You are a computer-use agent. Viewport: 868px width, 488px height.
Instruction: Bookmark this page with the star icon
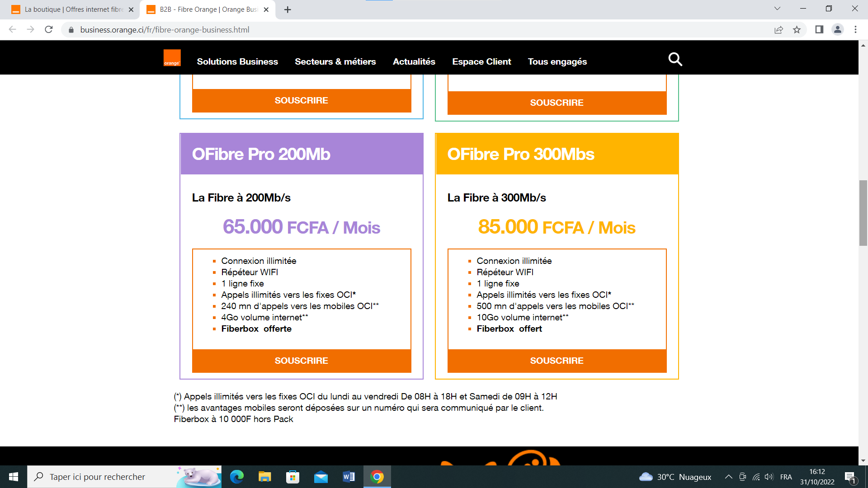[797, 30]
